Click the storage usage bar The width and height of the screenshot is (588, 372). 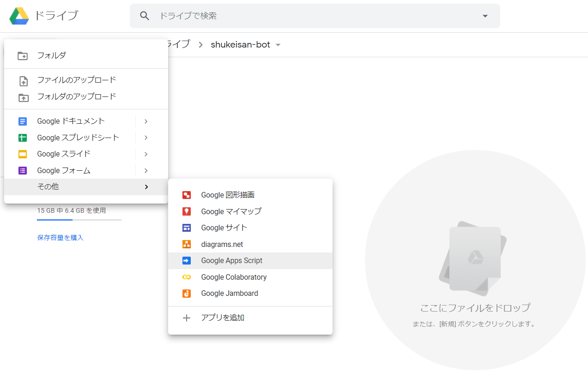79,220
